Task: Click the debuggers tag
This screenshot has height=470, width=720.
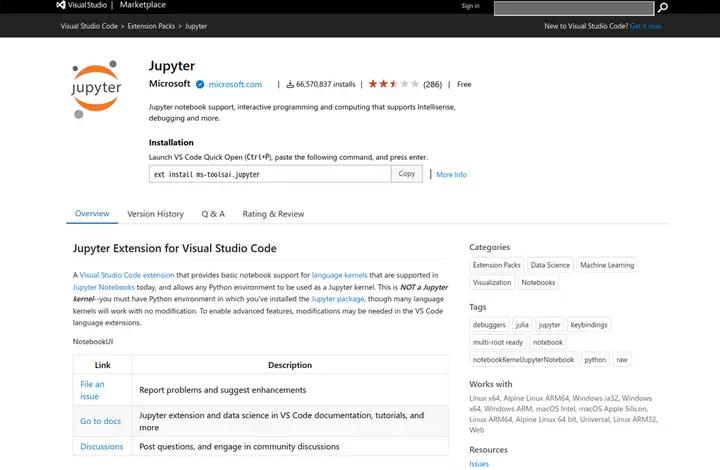Action: tap(489, 325)
